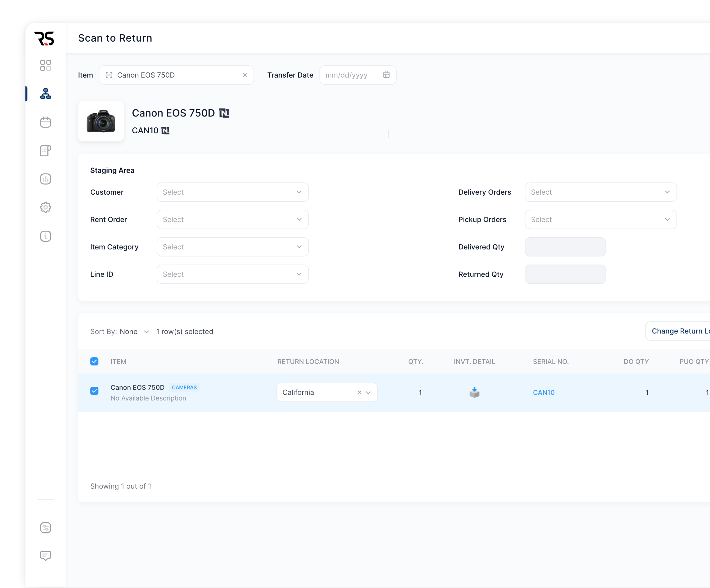Clear the Canon EOS 750D item field
The height and width of the screenshot is (588, 710).
pos(245,75)
